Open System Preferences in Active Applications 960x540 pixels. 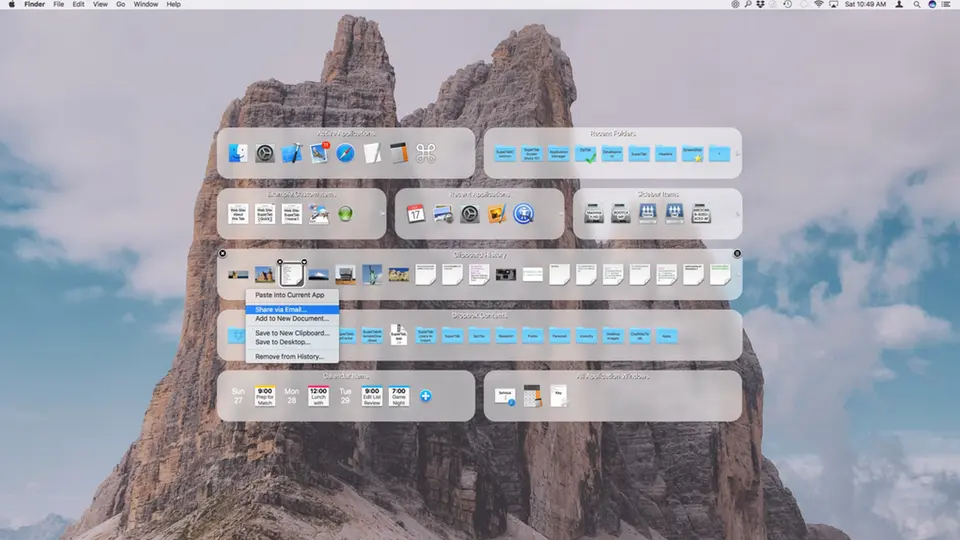point(265,153)
